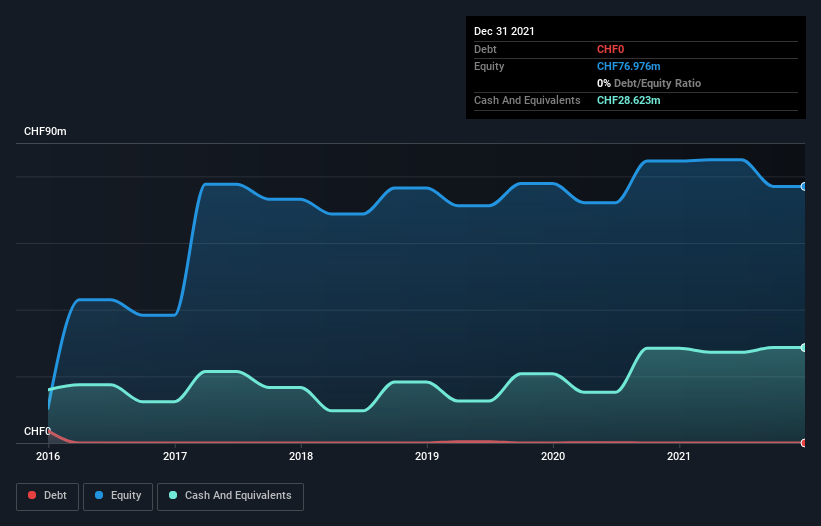Click the Equity row label in tooltip
821x526 pixels.
(489, 66)
